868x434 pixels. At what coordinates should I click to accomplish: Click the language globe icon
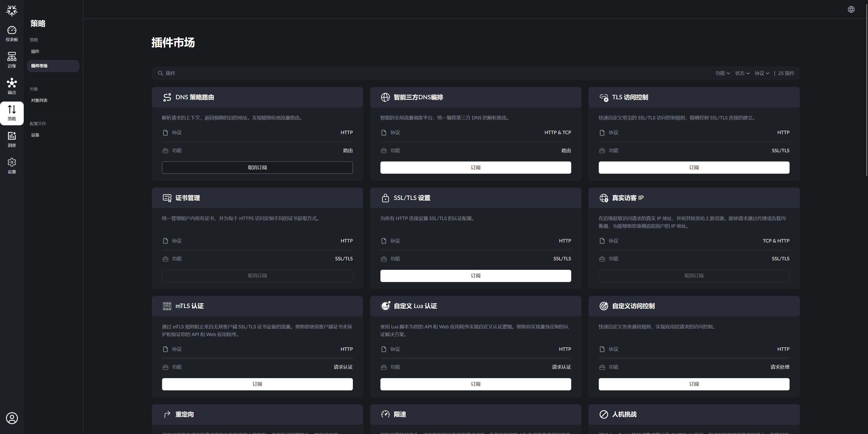pyautogui.click(x=851, y=9)
